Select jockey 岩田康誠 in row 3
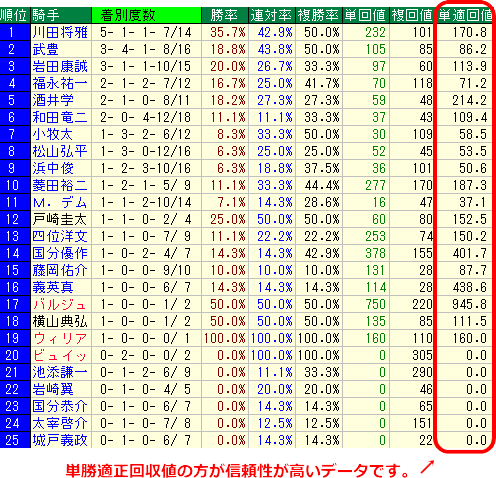The height and width of the screenshot is (478, 496). point(60,66)
